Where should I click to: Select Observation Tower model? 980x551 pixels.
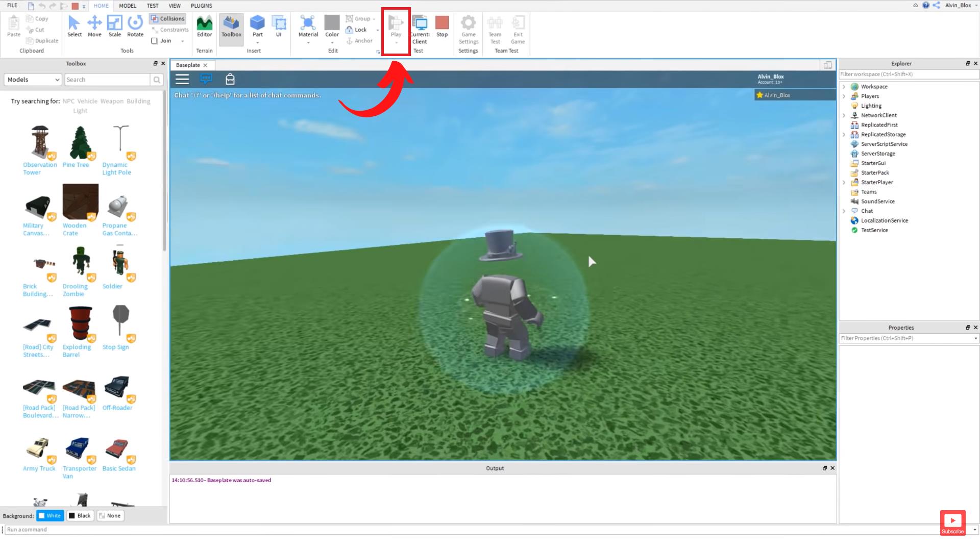40,151
